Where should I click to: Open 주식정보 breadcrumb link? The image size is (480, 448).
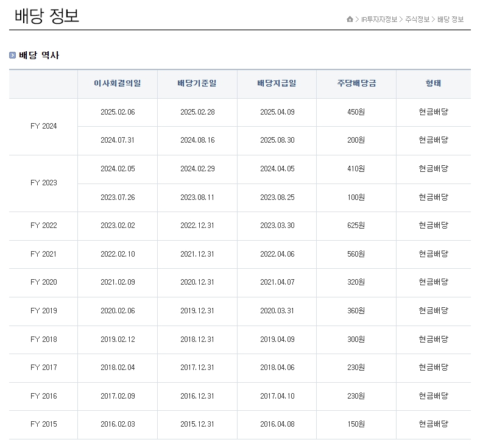click(x=417, y=20)
